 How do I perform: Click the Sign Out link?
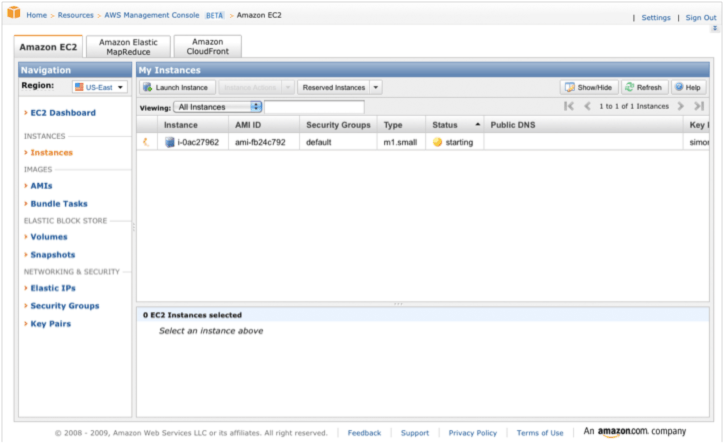(x=700, y=18)
